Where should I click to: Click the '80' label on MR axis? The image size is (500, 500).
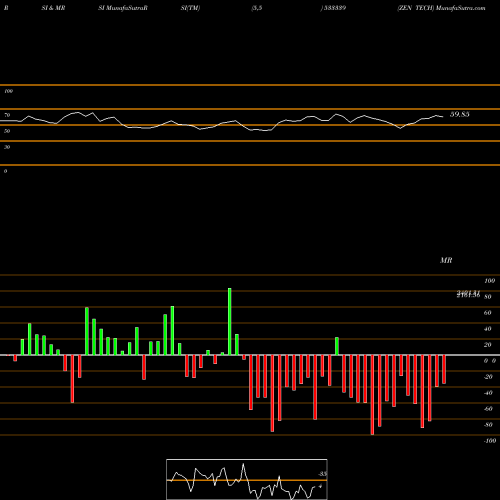(x=488, y=297)
